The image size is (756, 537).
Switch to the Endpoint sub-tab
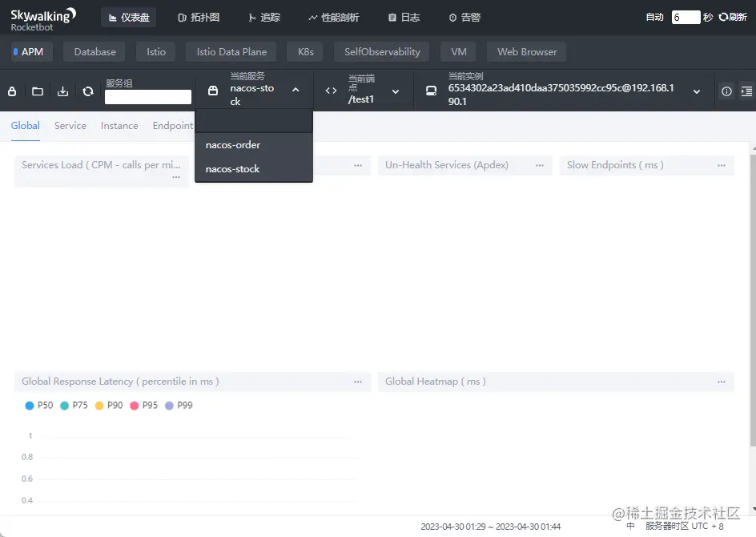click(x=173, y=126)
